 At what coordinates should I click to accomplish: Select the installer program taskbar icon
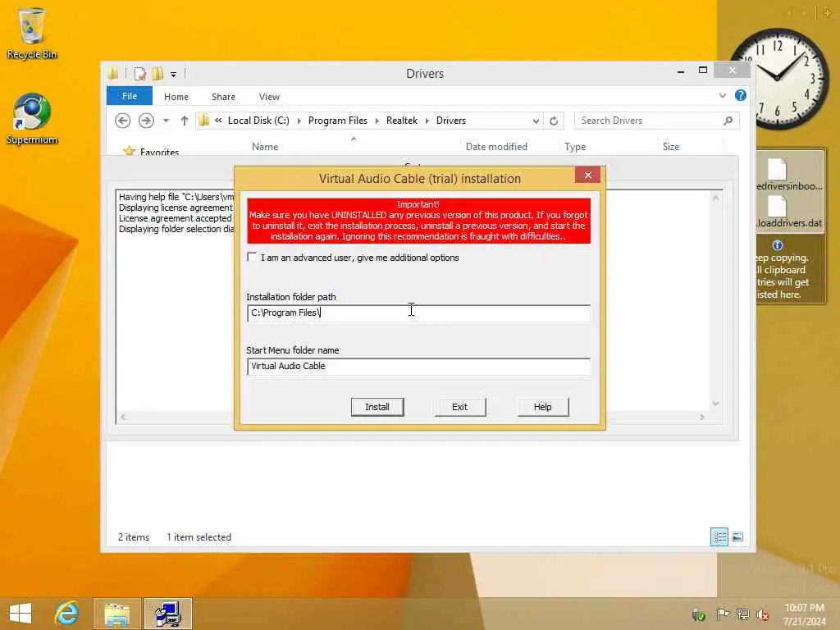click(x=167, y=614)
